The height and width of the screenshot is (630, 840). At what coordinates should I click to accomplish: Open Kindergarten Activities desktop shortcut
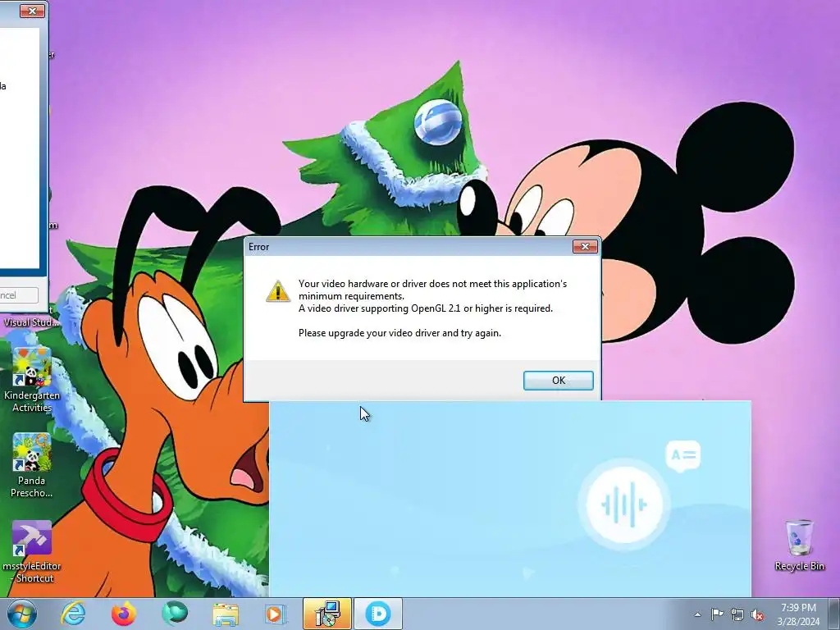pos(32,380)
